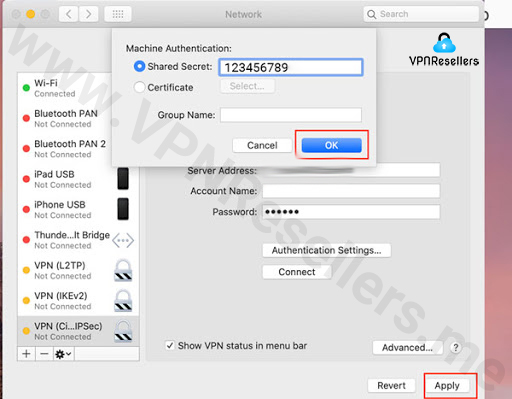Click the Account Name field
The image size is (512, 399).
click(x=351, y=191)
